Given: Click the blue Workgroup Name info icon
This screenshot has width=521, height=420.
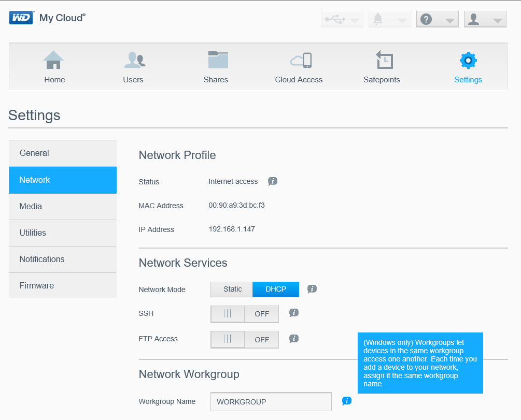Looking at the screenshot, I should point(347,401).
